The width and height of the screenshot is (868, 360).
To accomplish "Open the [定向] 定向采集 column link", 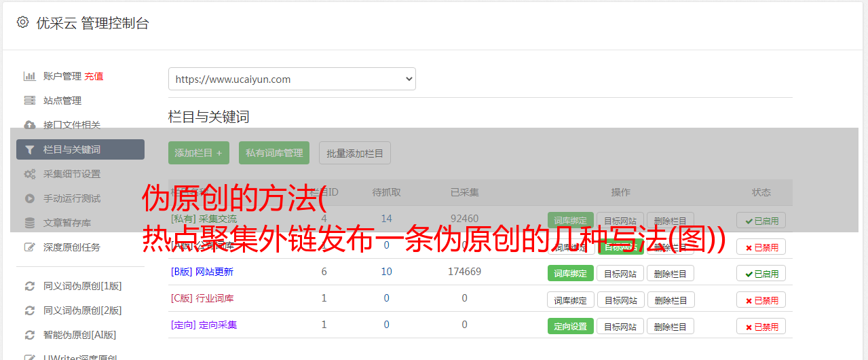I will point(204,325).
